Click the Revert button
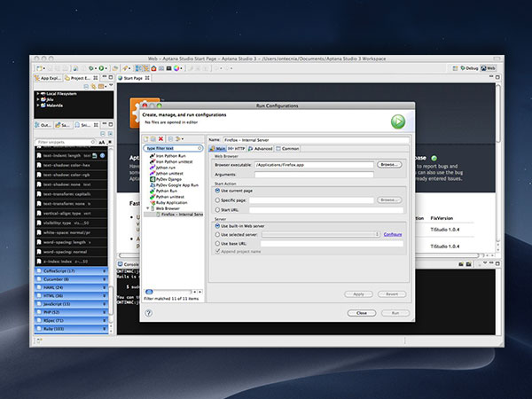Viewport: 532px width, 399px height. 392,294
